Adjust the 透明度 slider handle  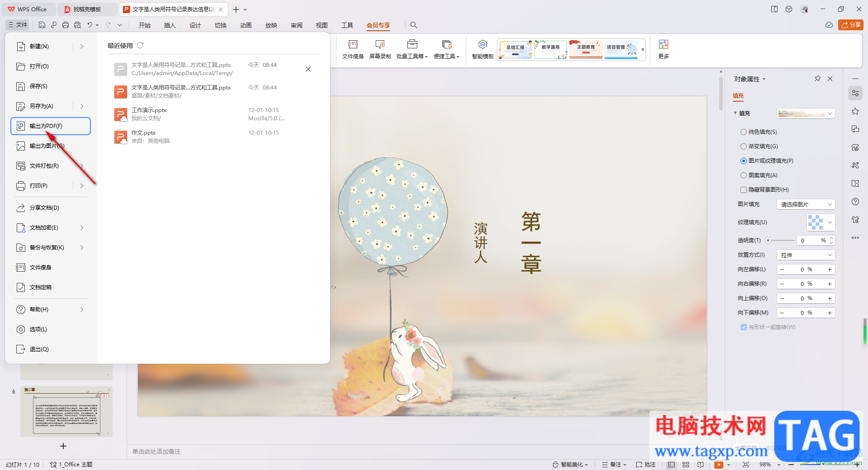point(768,240)
